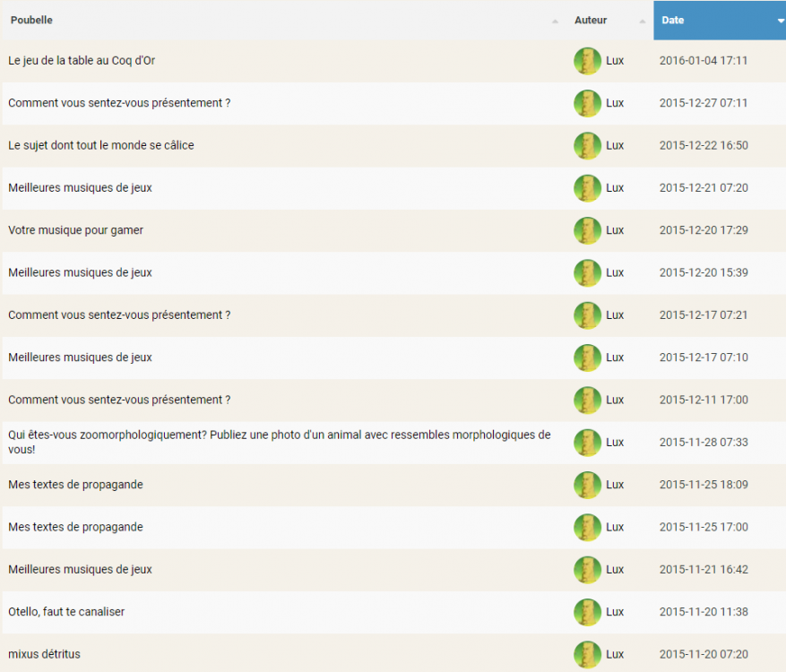Screen dimensions: 786x672
Task: Click the date 2016-01-04 17:11
Action: pos(703,61)
